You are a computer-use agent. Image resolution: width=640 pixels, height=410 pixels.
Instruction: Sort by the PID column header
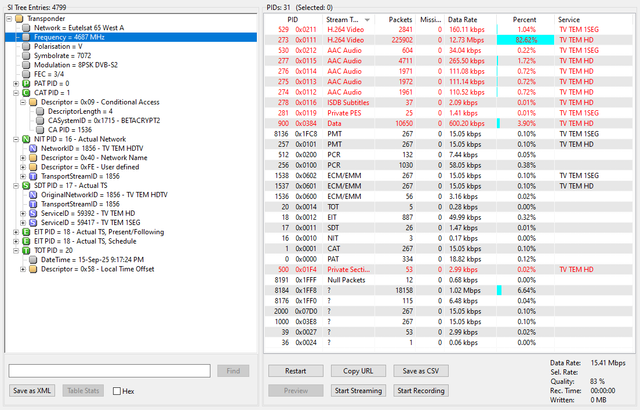pyautogui.click(x=293, y=20)
